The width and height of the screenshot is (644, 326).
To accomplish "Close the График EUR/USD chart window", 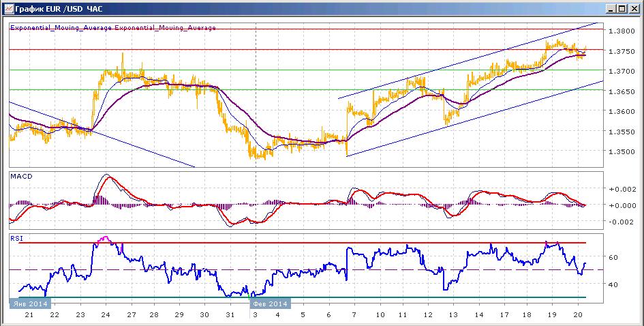I will (634, 8).
